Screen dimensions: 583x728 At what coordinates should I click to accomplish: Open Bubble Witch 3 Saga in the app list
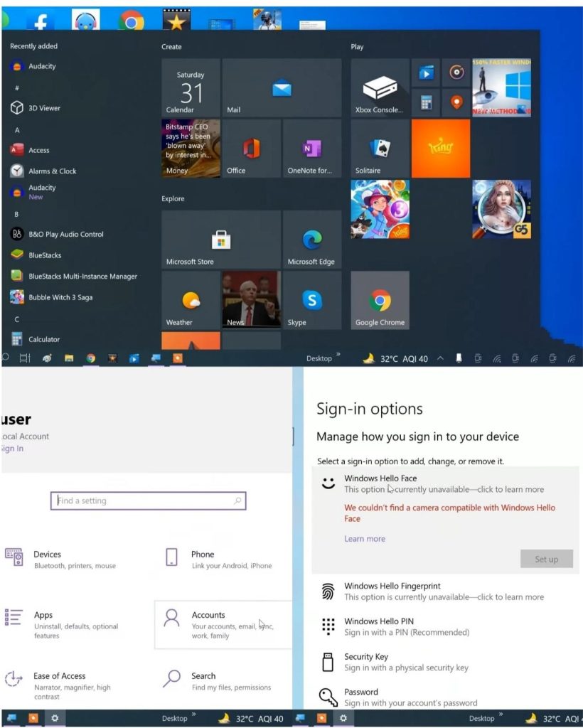coord(51,297)
